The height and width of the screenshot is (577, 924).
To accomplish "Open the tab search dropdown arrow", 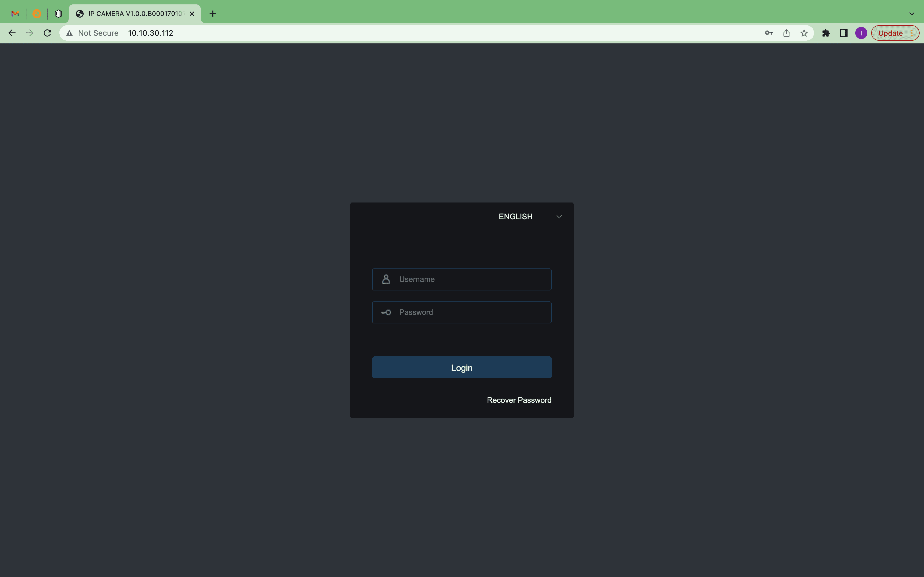I will coord(911,14).
